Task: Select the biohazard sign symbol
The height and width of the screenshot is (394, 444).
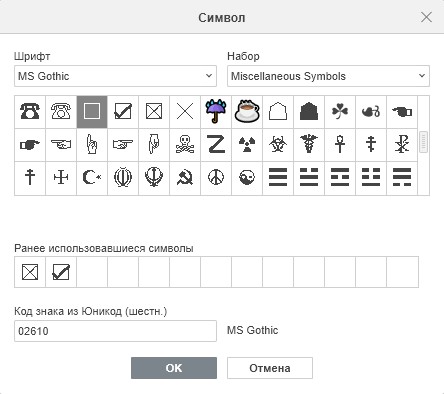Action: click(x=278, y=145)
